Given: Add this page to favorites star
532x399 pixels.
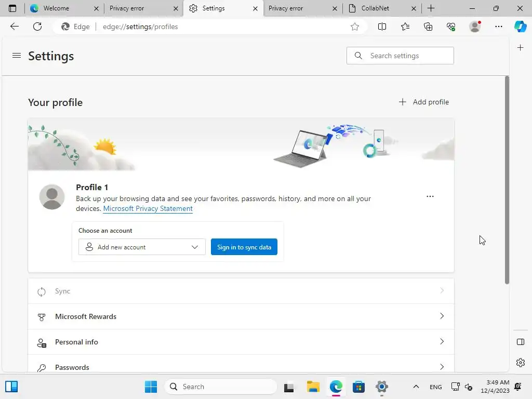Looking at the screenshot, I should coord(354,26).
